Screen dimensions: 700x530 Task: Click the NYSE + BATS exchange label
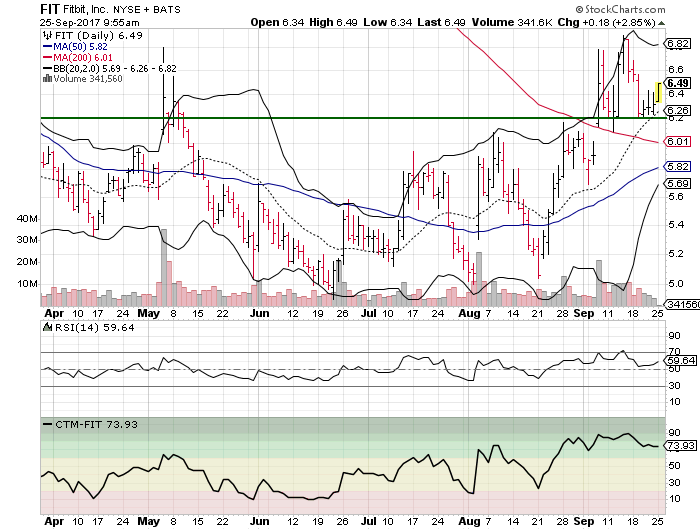pyautogui.click(x=147, y=9)
